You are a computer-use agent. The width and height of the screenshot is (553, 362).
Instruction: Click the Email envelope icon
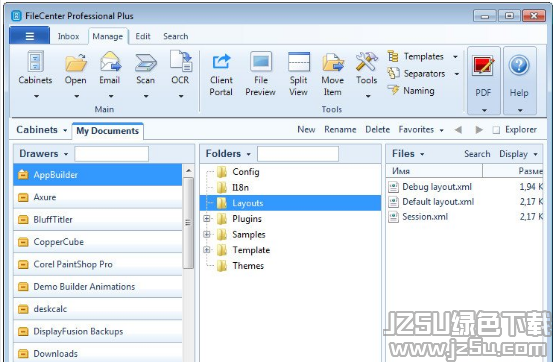[110, 62]
